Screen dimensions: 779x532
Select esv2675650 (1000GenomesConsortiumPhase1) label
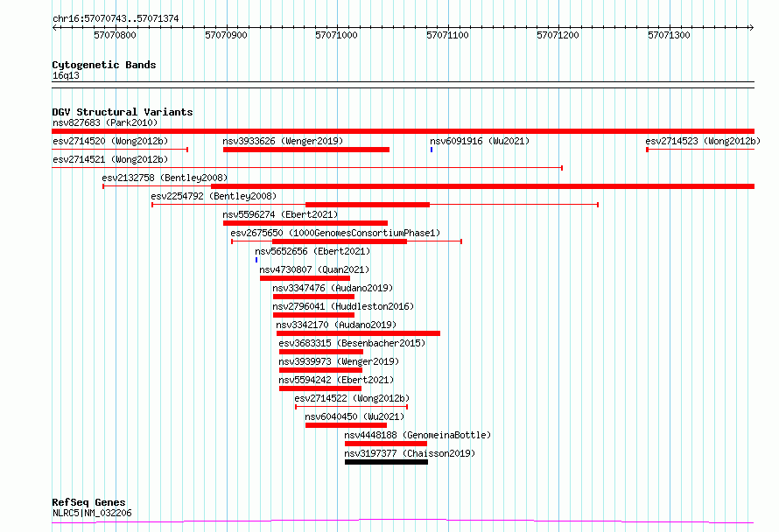click(335, 233)
